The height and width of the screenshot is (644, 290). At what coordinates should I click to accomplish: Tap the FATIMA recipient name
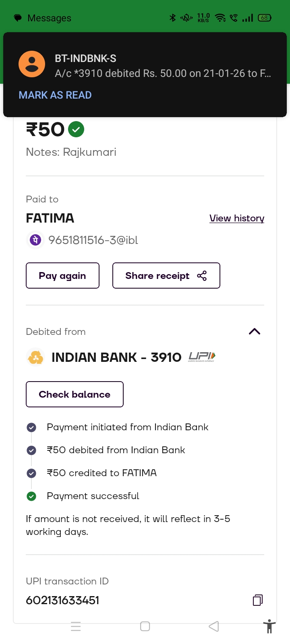pyautogui.click(x=50, y=218)
